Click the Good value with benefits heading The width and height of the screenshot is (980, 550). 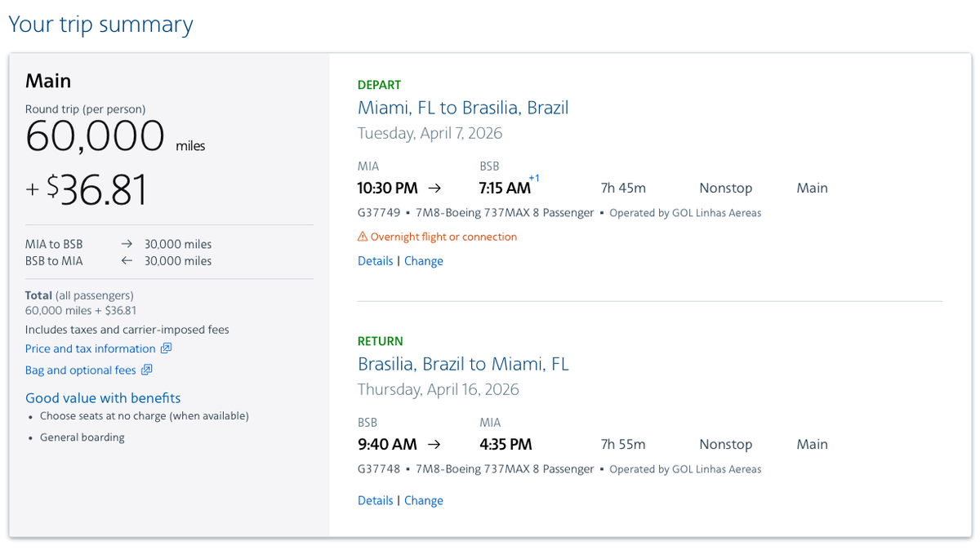103,398
